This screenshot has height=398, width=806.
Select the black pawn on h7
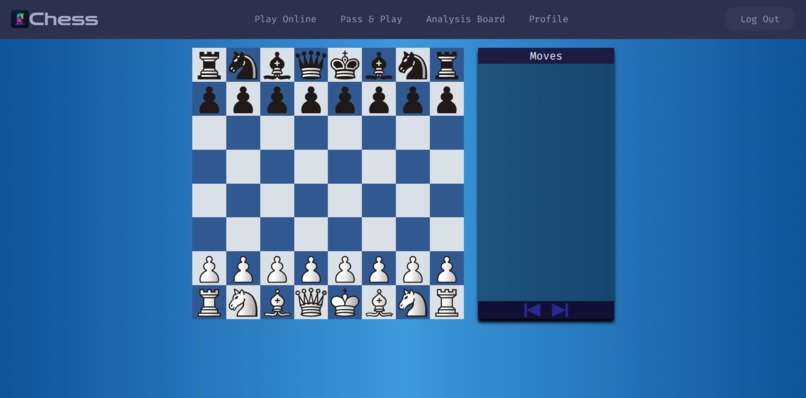click(447, 99)
